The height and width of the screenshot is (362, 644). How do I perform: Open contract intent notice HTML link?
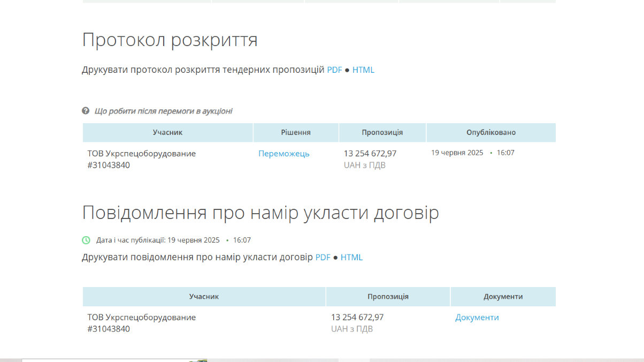point(351,257)
